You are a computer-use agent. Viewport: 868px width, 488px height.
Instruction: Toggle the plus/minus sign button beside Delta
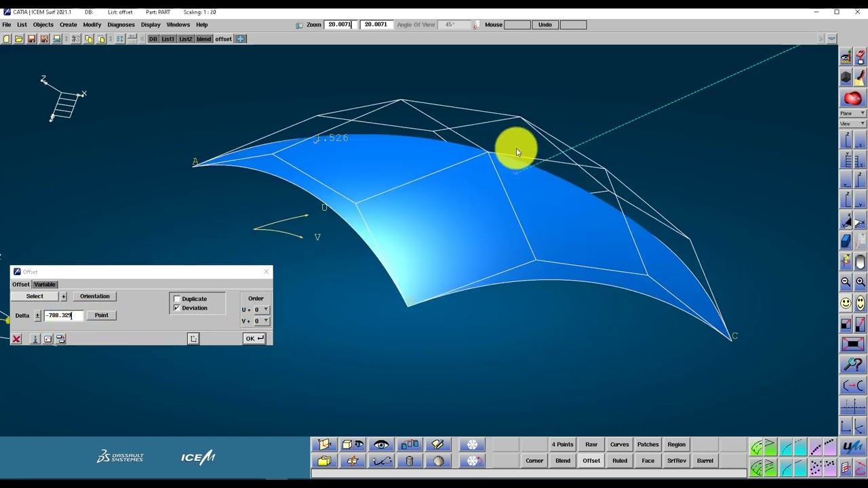click(37, 315)
